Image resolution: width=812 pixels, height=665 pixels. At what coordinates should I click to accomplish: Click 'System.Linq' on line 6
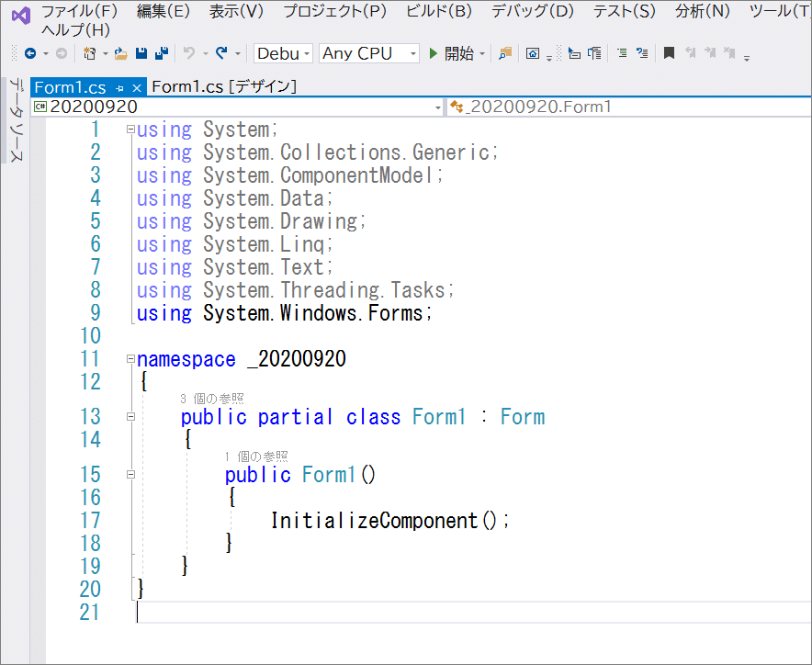coord(264,244)
